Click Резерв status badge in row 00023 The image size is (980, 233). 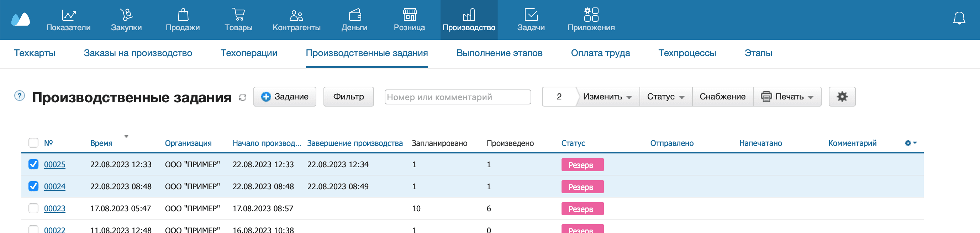point(583,209)
